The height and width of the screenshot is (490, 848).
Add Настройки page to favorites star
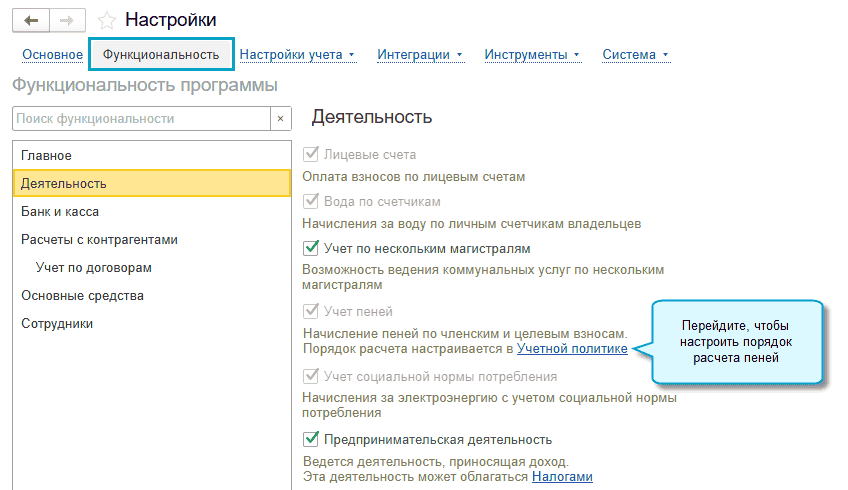coord(108,20)
